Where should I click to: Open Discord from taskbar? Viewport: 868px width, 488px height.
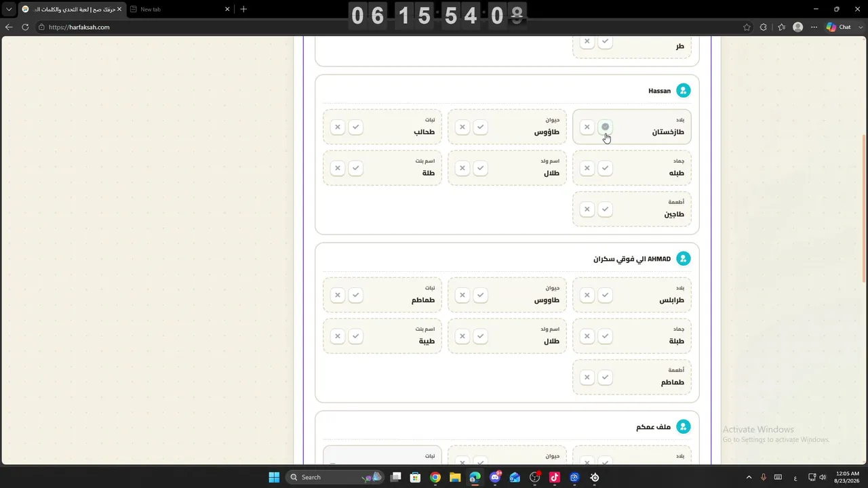(x=495, y=477)
